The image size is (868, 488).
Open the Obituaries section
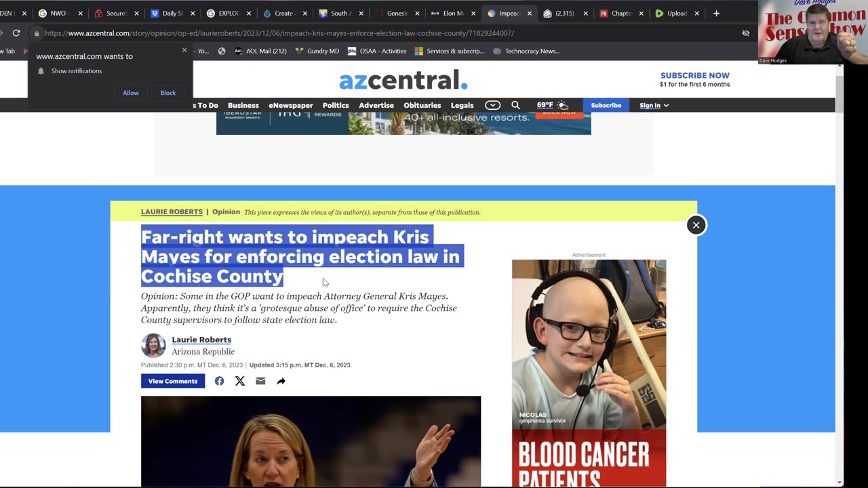422,105
